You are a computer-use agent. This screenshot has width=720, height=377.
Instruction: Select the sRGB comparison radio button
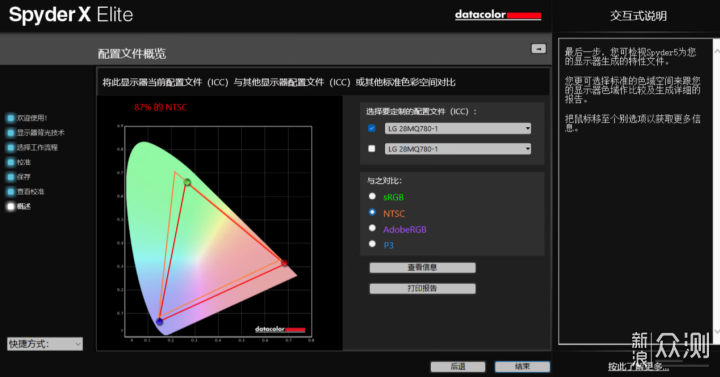(x=372, y=196)
